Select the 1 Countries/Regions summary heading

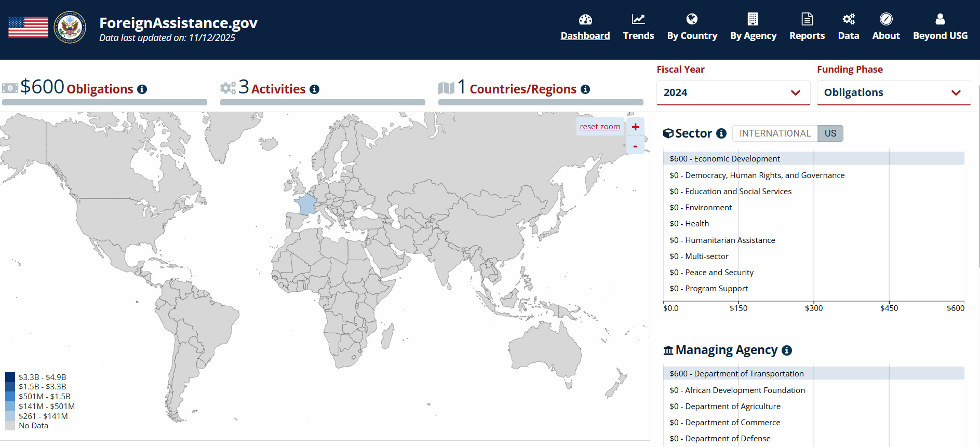pos(517,87)
